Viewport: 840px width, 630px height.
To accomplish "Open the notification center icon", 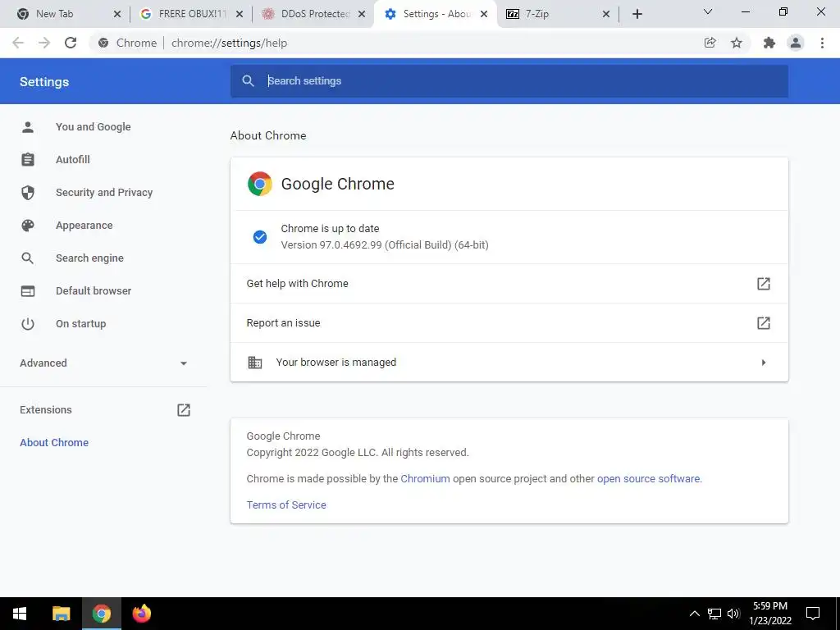I will click(813, 614).
